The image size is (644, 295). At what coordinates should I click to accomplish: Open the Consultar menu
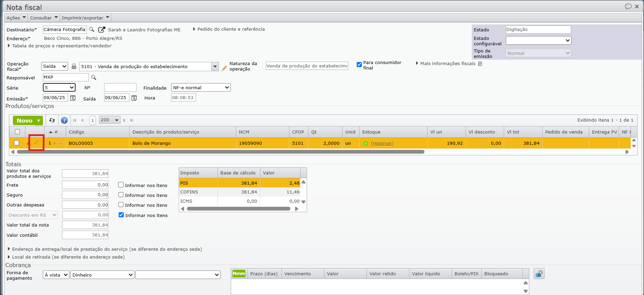44,18
